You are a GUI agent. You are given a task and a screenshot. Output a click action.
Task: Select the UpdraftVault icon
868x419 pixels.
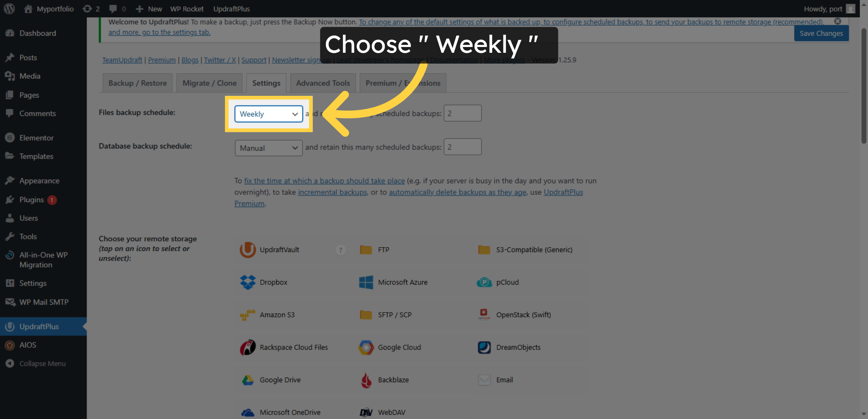(248, 250)
